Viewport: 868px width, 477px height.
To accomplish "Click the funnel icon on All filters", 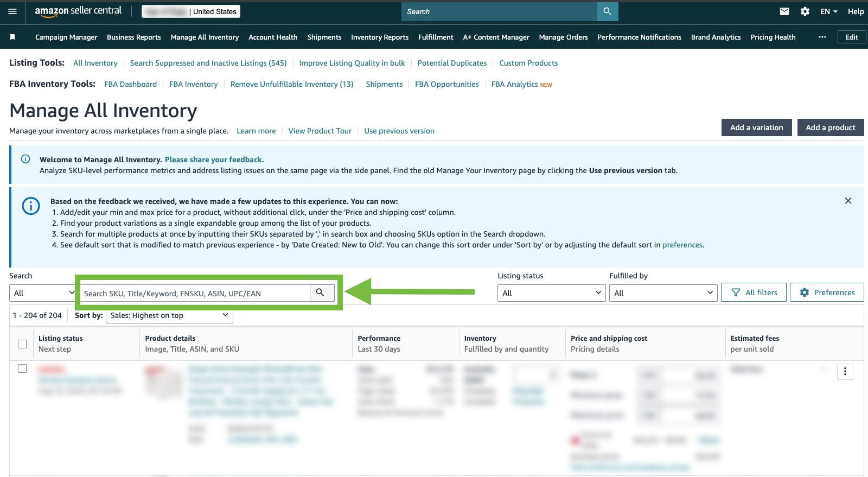I will (x=736, y=292).
